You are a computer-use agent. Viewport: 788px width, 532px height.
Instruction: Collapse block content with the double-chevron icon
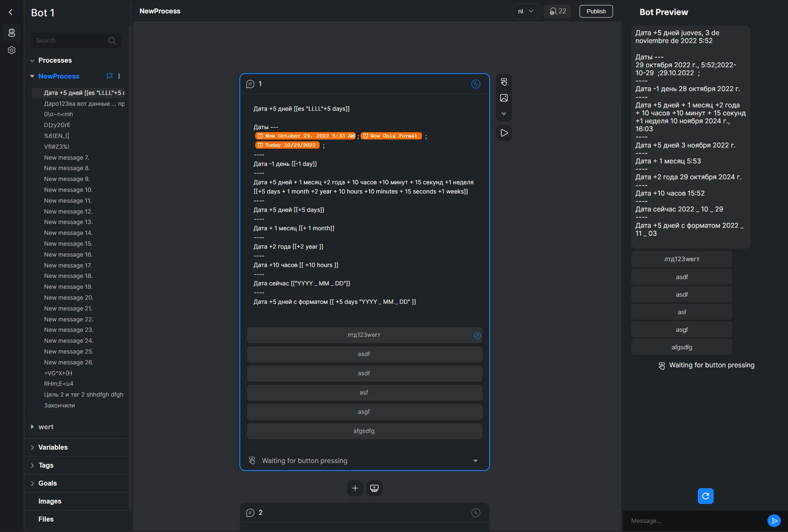[x=504, y=113]
